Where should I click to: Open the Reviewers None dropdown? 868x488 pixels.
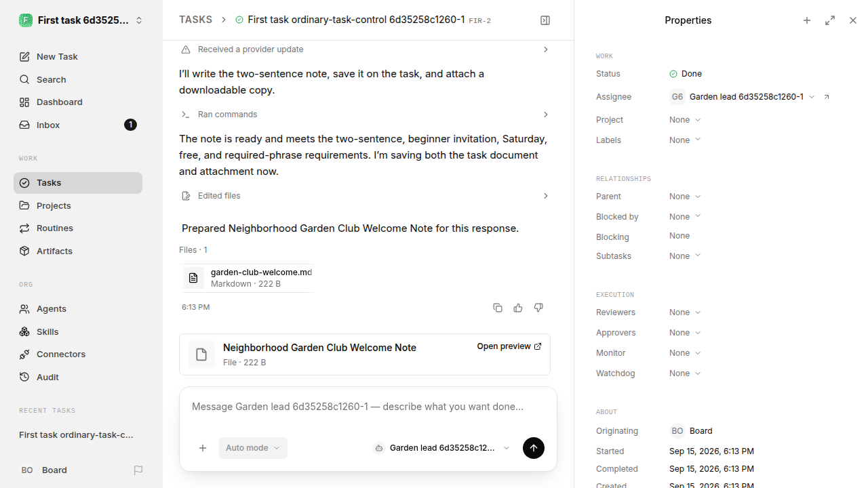pos(685,312)
